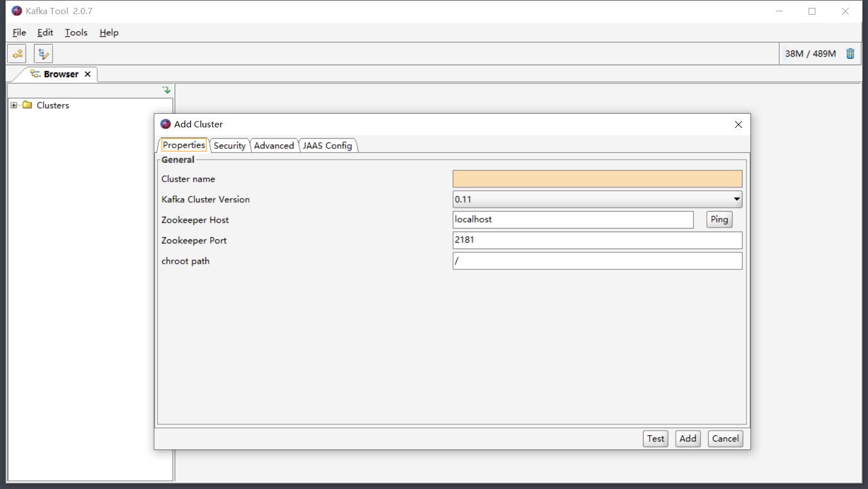868x489 pixels.
Task: Close the Browser tab
Action: pyautogui.click(x=88, y=74)
